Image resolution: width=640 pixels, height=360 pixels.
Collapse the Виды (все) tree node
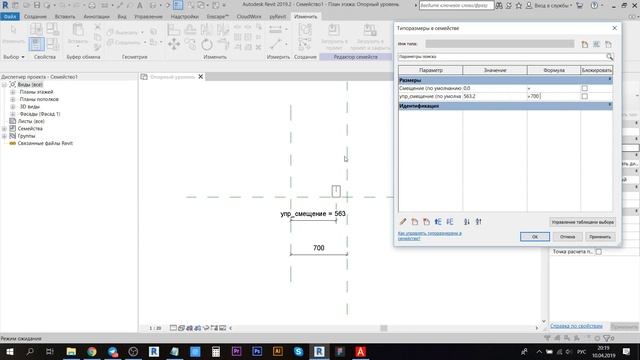(x=4, y=84)
